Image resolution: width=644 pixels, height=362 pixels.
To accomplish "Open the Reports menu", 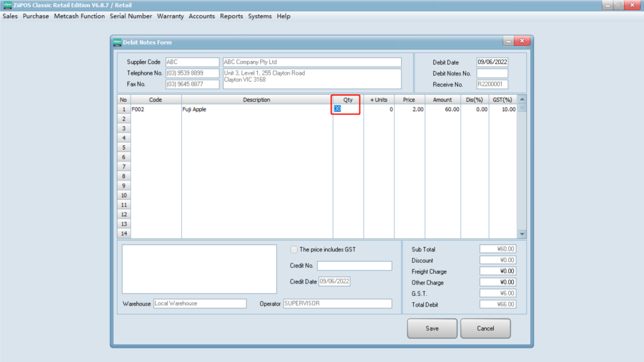I will coord(231,16).
